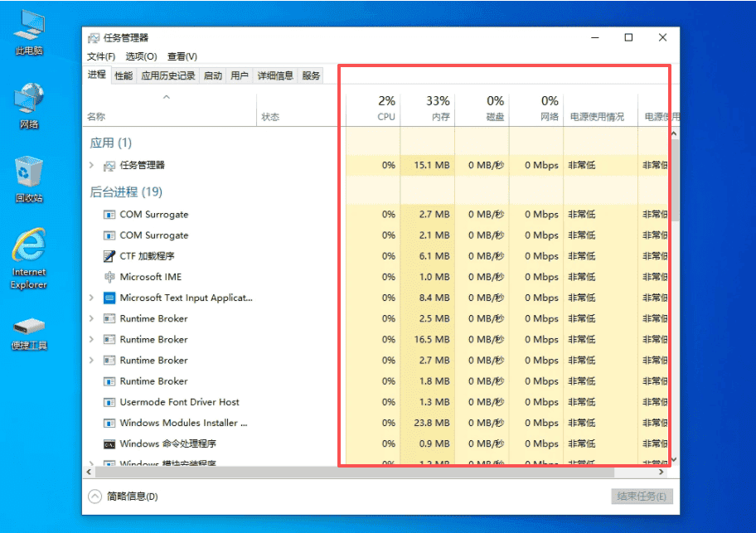This screenshot has width=756, height=533.
Task: Expand the first Runtime Broker process
Action: click(92, 318)
